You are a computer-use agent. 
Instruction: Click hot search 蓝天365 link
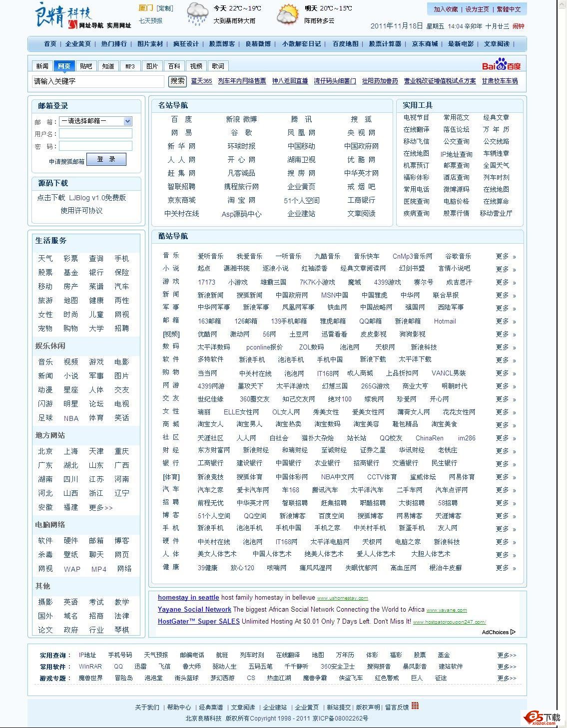[x=201, y=81]
